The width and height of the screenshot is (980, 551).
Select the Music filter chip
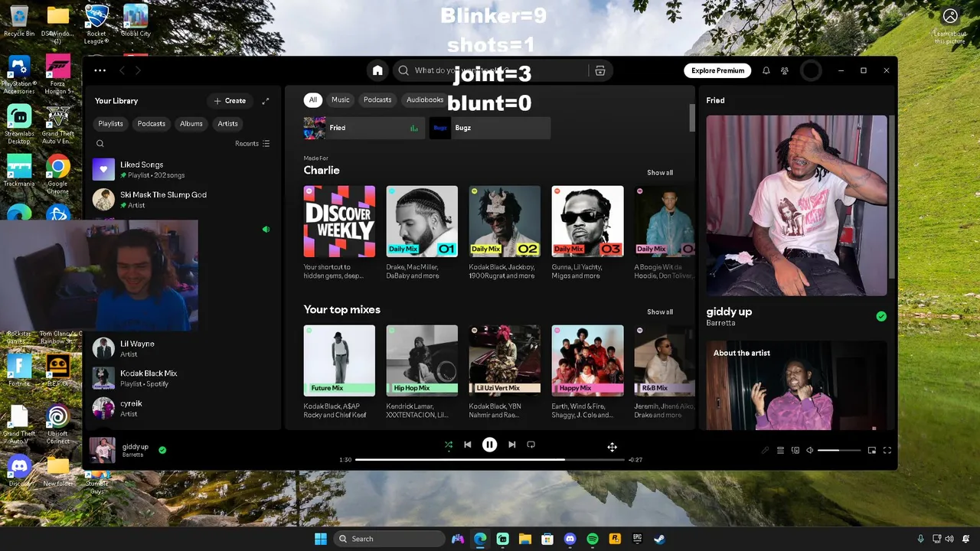341,99
